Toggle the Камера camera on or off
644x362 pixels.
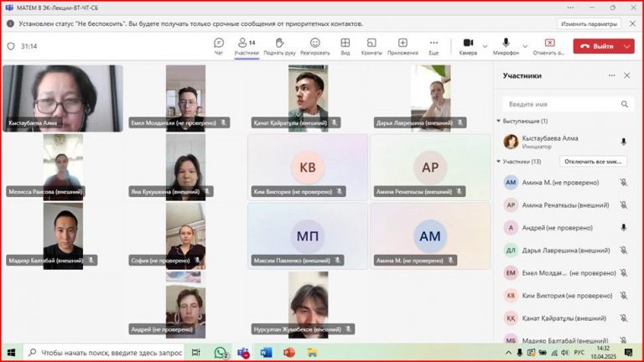[x=466, y=46]
